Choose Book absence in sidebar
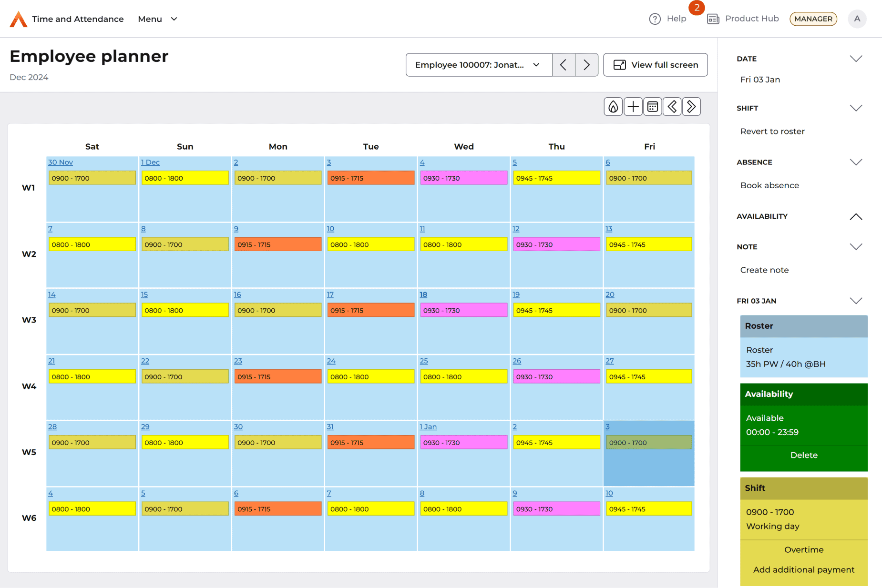 point(769,185)
